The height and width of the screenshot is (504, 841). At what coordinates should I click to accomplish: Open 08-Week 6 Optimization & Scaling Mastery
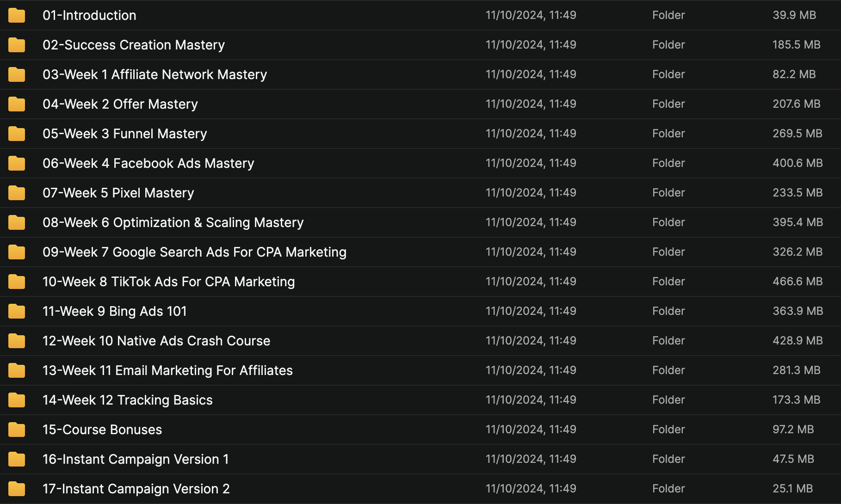click(x=173, y=222)
